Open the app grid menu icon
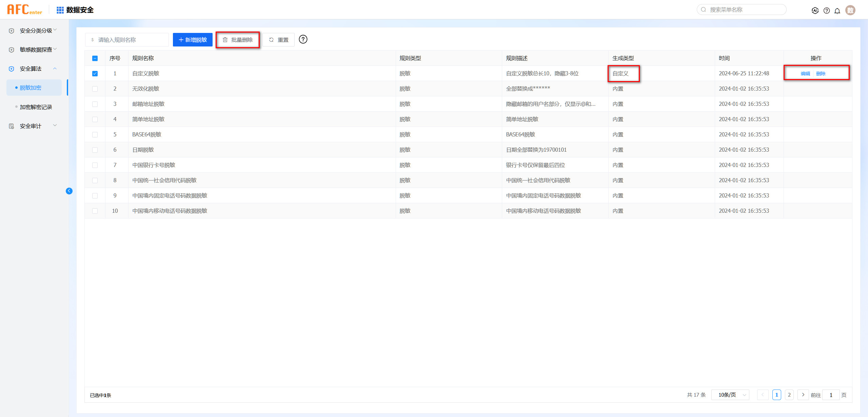 pos(60,10)
